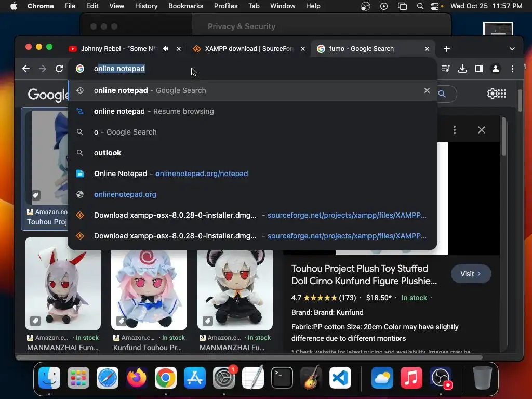Go back with the Chrome back arrow
532x399 pixels.
26,69
